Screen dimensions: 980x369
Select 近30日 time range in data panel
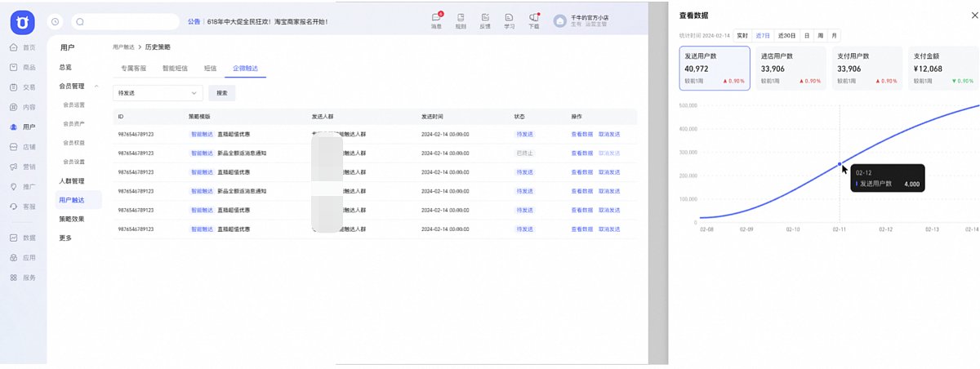[787, 35]
